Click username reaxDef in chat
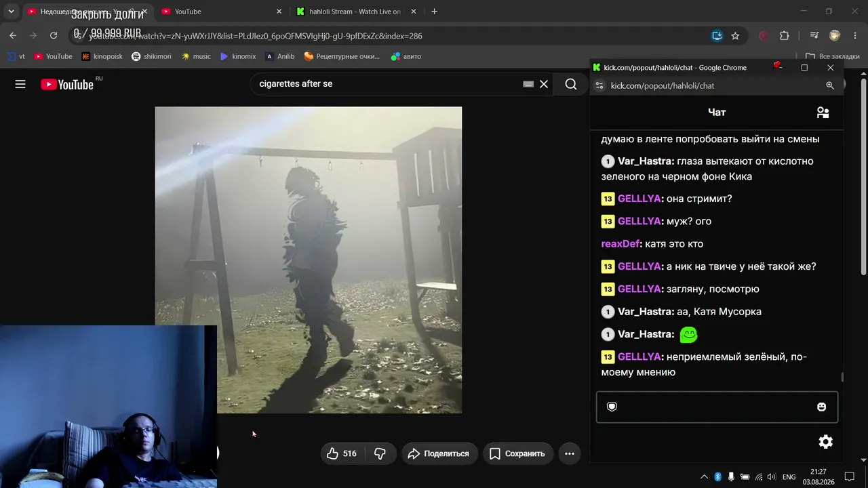Viewport: 868px width, 488px height. point(620,244)
